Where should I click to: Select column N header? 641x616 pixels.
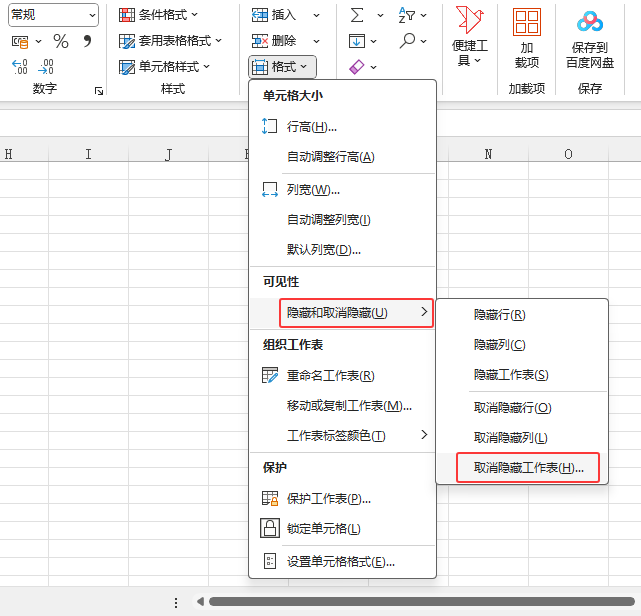pos(488,154)
